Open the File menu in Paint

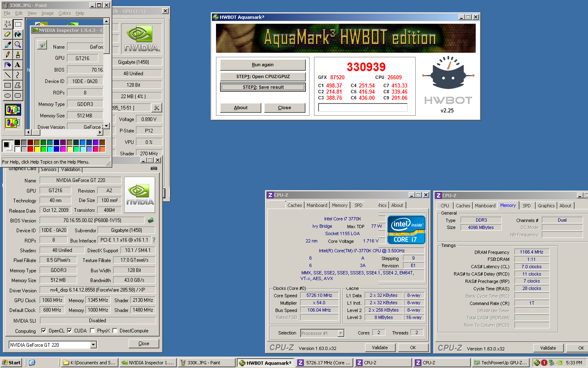point(7,13)
